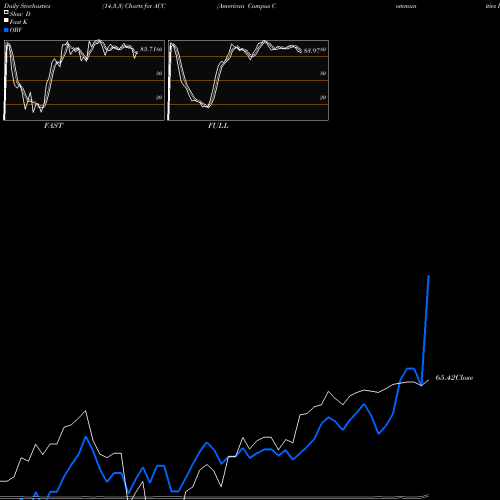Click the 'American Campus C' title text
Screen dimensions: 500x500
pos(246,6)
